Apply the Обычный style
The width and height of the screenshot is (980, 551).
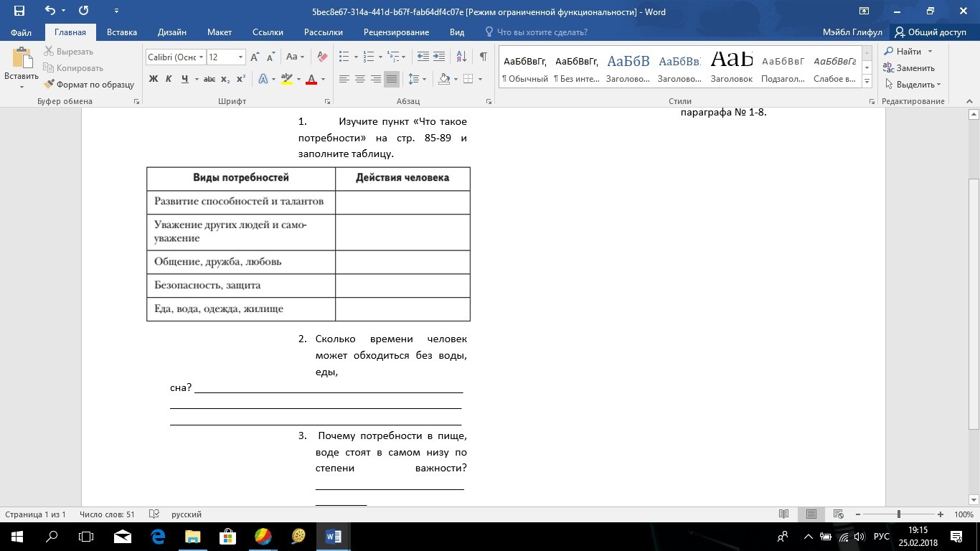coord(525,68)
